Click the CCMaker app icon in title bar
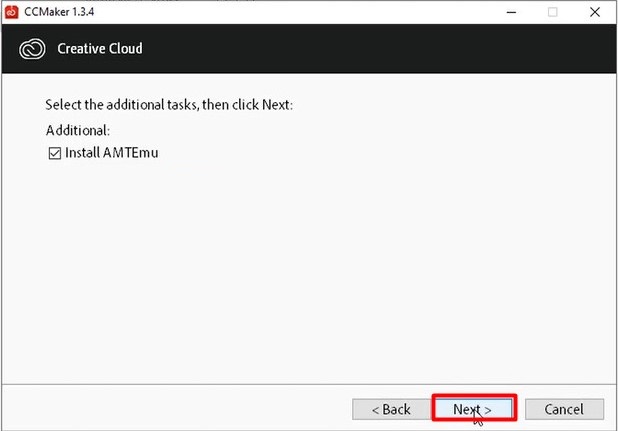 click(x=11, y=13)
